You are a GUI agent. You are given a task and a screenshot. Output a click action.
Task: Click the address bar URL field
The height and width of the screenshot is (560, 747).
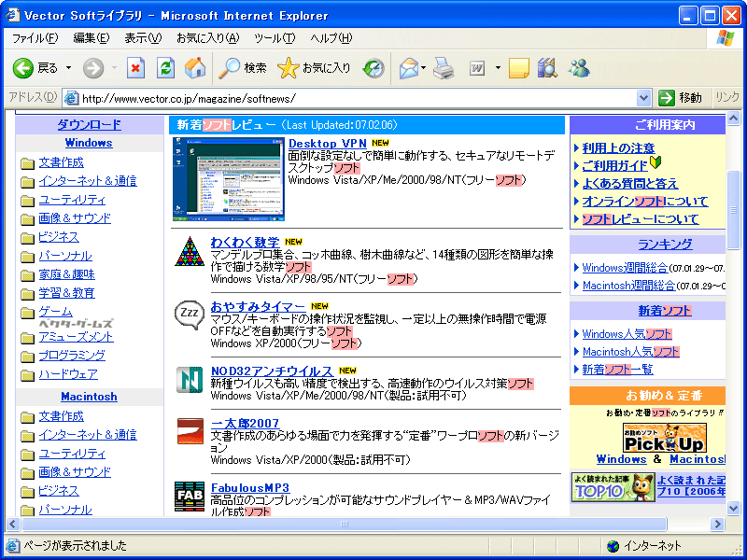point(358,99)
